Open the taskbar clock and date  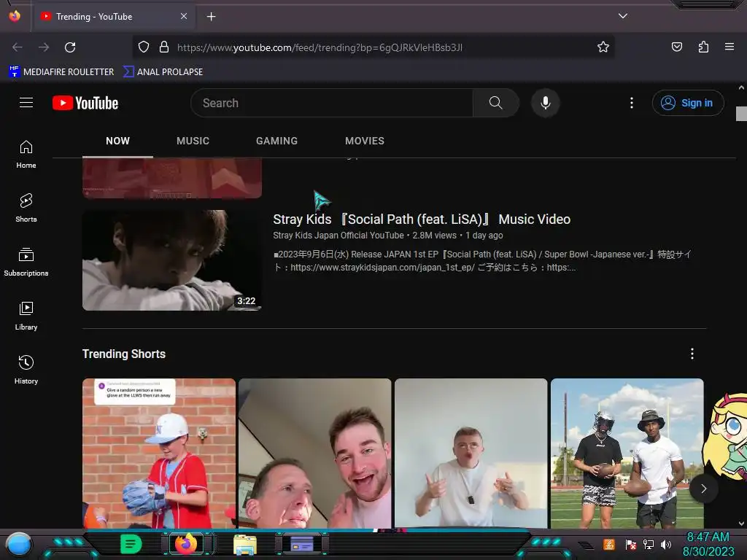pyautogui.click(x=708, y=544)
